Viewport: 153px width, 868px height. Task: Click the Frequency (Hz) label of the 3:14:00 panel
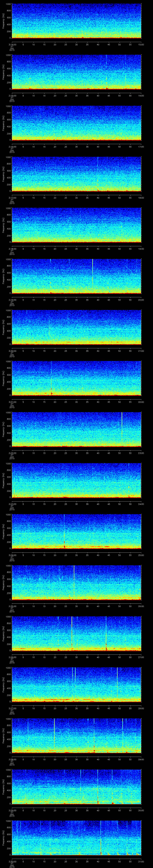[x=4, y=21]
